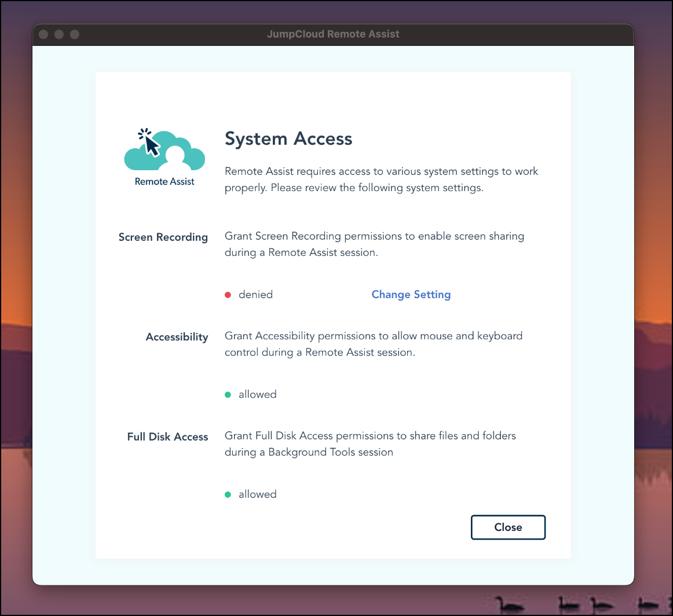Click the Full Disk Access permissions description

click(370, 443)
